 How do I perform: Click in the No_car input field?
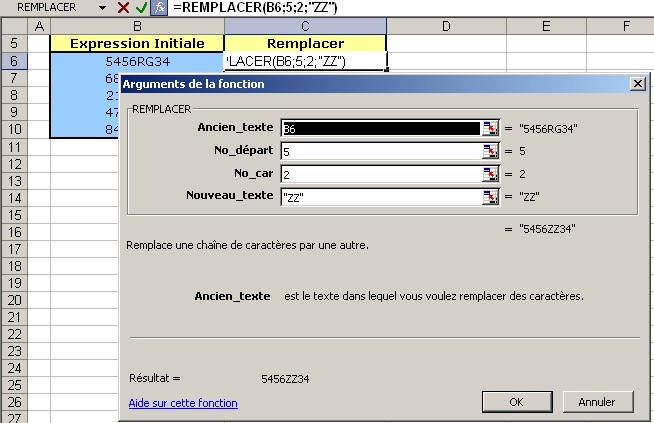(x=380, y=174)
